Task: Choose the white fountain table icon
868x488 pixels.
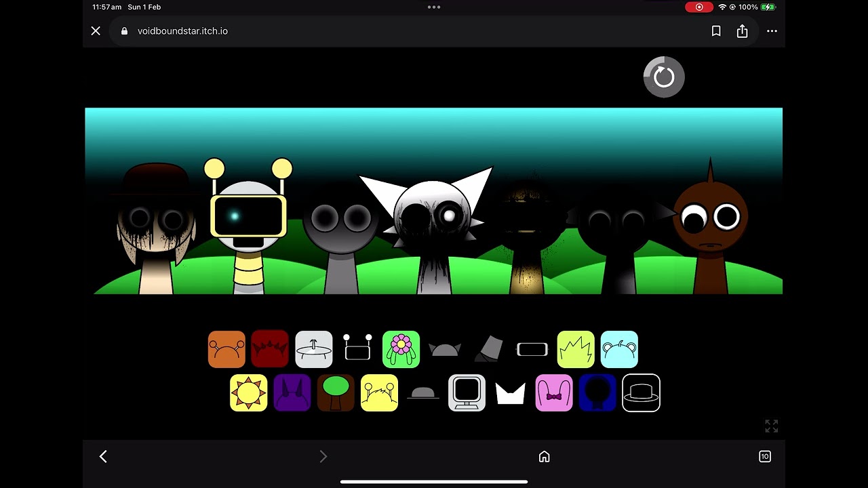Action: point(314,349)
